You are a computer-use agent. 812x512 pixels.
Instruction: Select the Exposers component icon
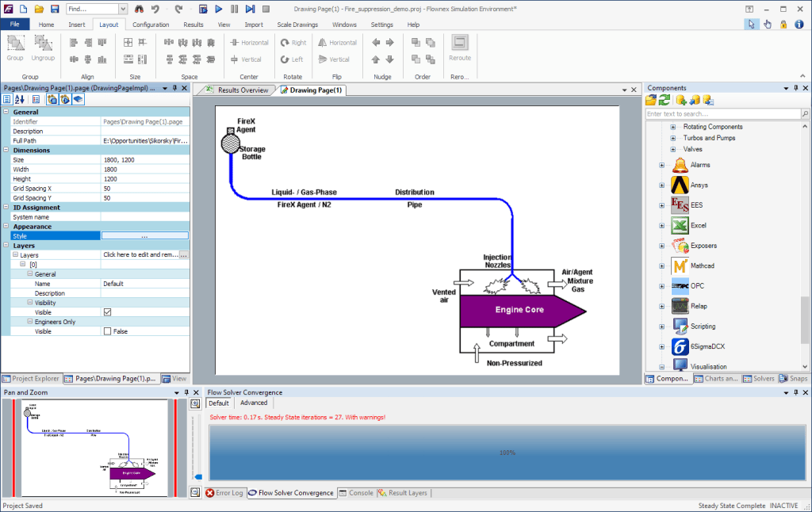(x=680, y=246)
